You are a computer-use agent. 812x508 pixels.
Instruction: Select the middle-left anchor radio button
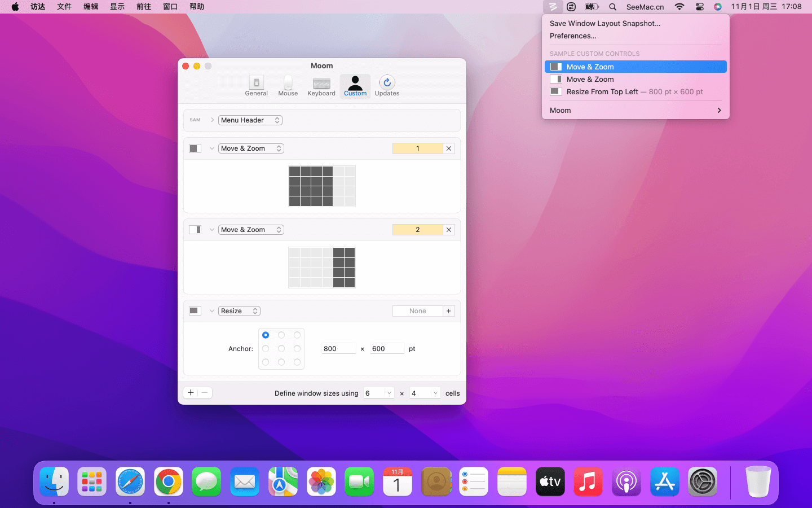pyautogui.click(x=266, y=349)
